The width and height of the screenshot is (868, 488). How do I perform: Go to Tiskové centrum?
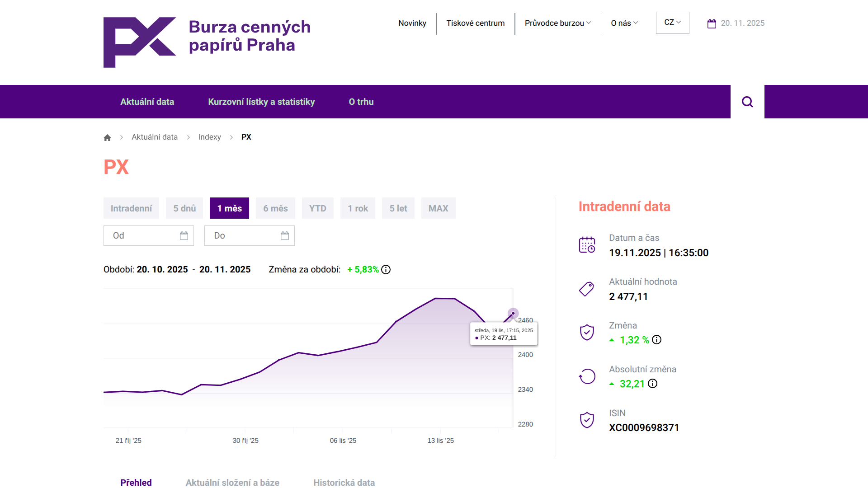(476, 23)
